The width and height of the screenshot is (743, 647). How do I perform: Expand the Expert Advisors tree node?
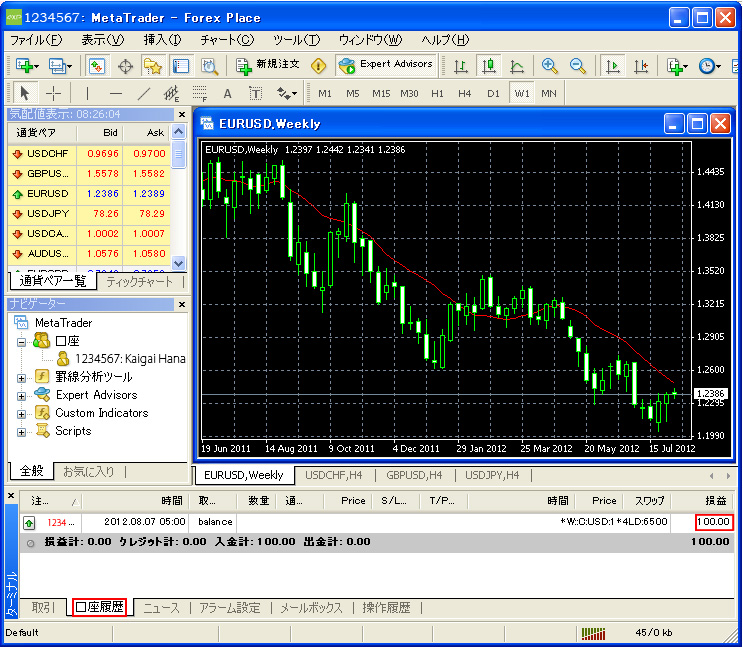click(21, 396)
